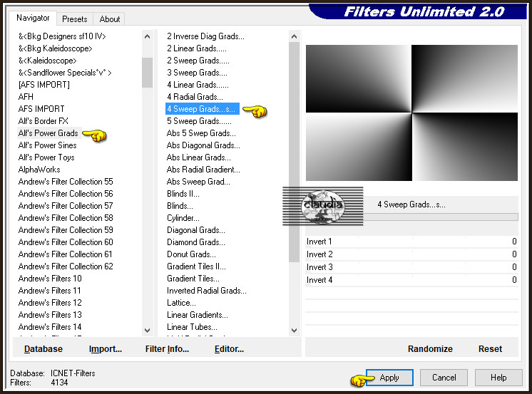This screenshot has width=532, height=394.
Task: Select &<Bkg Designers sf10 IV> category
Action: (62, 36)
